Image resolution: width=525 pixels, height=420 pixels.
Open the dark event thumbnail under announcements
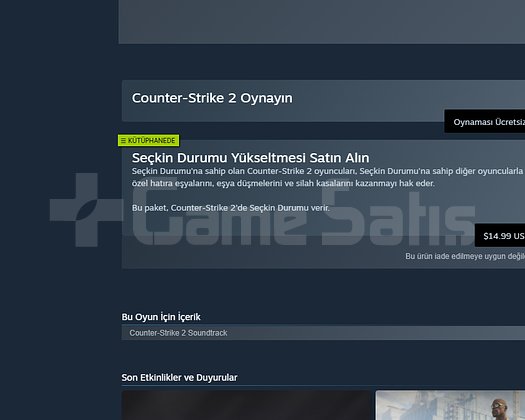[x=246, y=405]
